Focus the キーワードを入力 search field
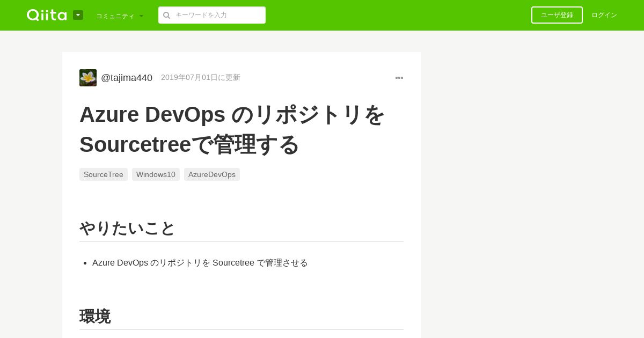644x338 pixels. pos(212,15)
